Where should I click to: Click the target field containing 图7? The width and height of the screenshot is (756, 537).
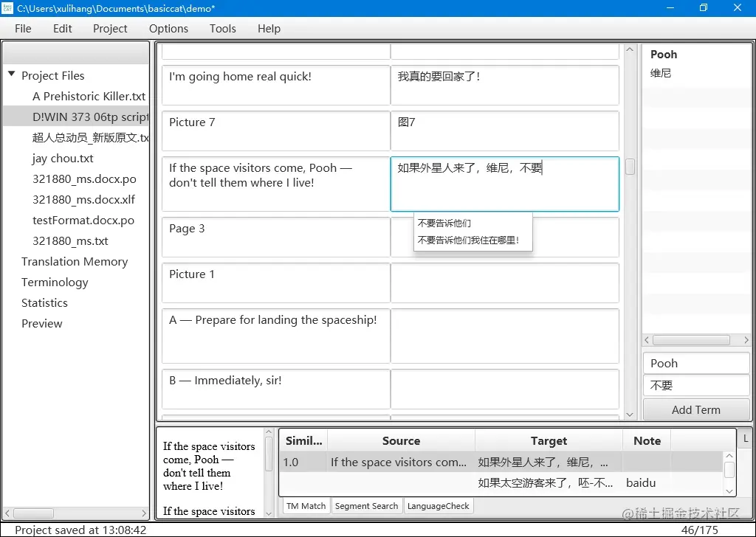point(505,131)
